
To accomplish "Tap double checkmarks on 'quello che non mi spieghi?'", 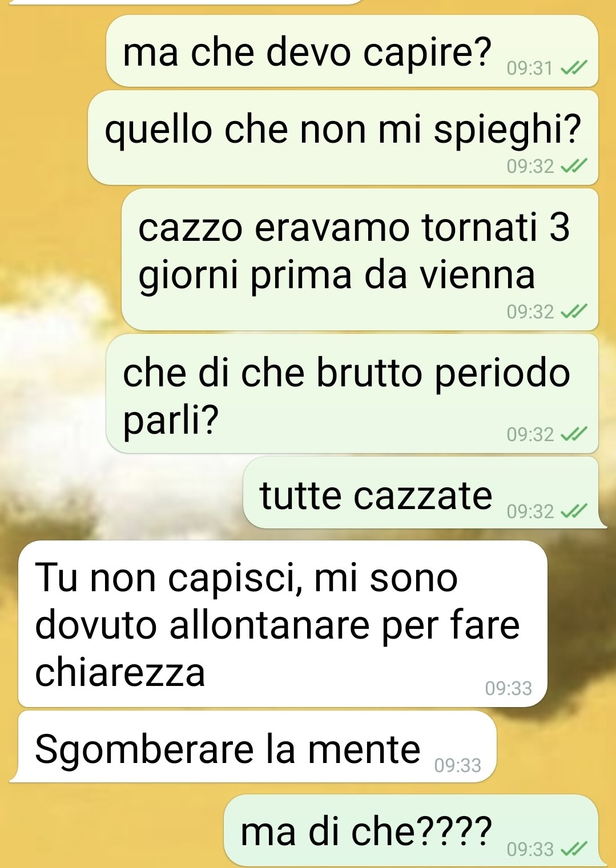I will coord(573,167).
